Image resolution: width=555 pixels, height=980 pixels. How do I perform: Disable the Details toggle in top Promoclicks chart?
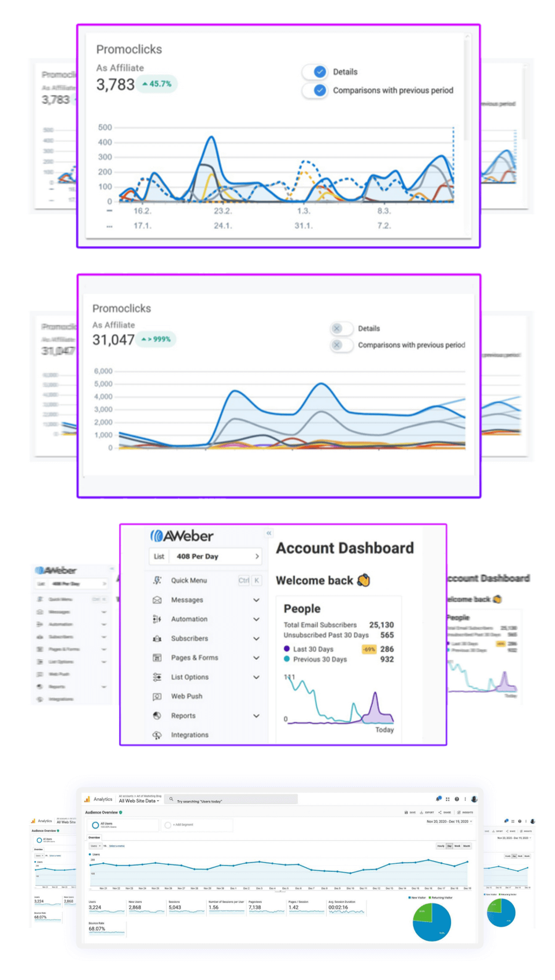315,72
